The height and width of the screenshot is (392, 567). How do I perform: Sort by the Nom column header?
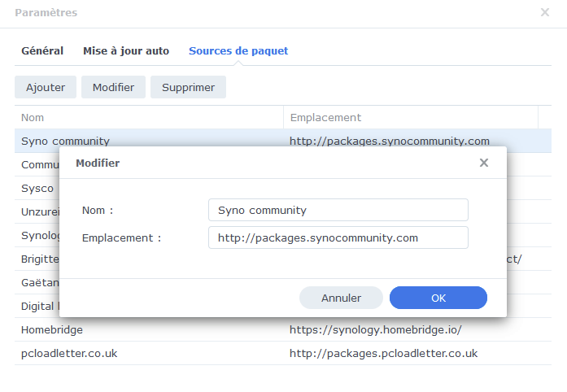tap(148, 117)
